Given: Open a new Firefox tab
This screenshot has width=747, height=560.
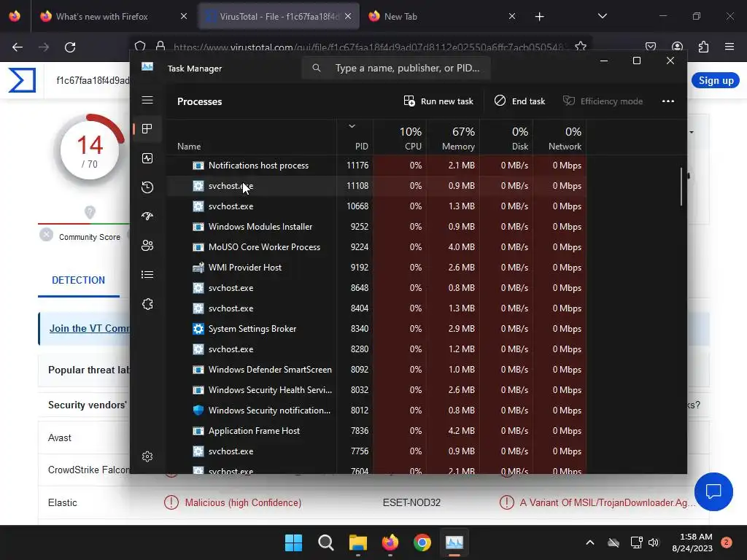Looking at the screenshot, I should tap(539, 17).
